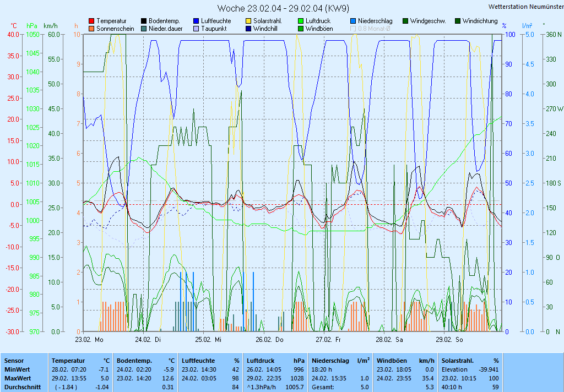Click the l/m² axis unit label above the chart
The width and height of the screenshot is (564, 392).
[527, 25]
